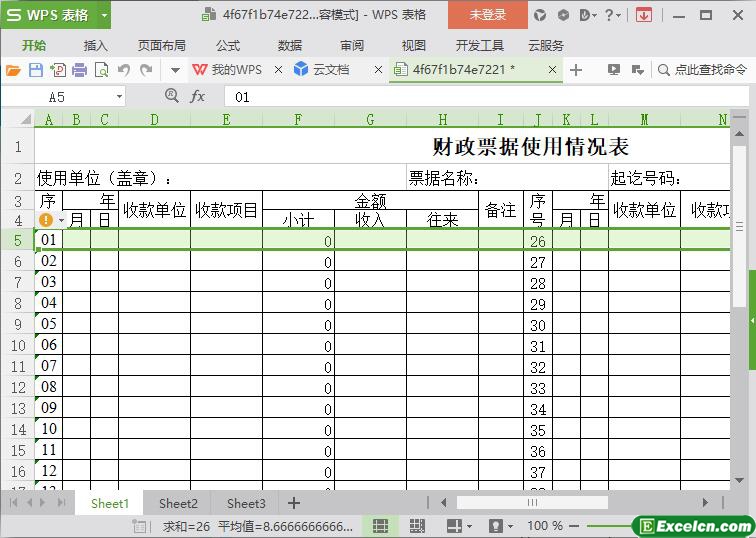Add a new sheet with plus icon
The width and height of the screenshot is (756, 538).
(294, 503)
